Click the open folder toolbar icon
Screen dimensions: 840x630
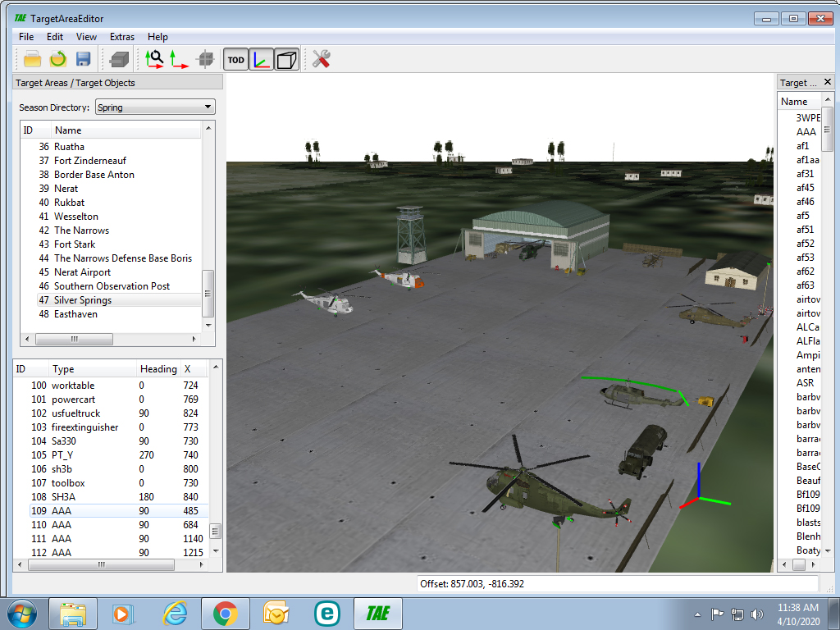[32, 59]
